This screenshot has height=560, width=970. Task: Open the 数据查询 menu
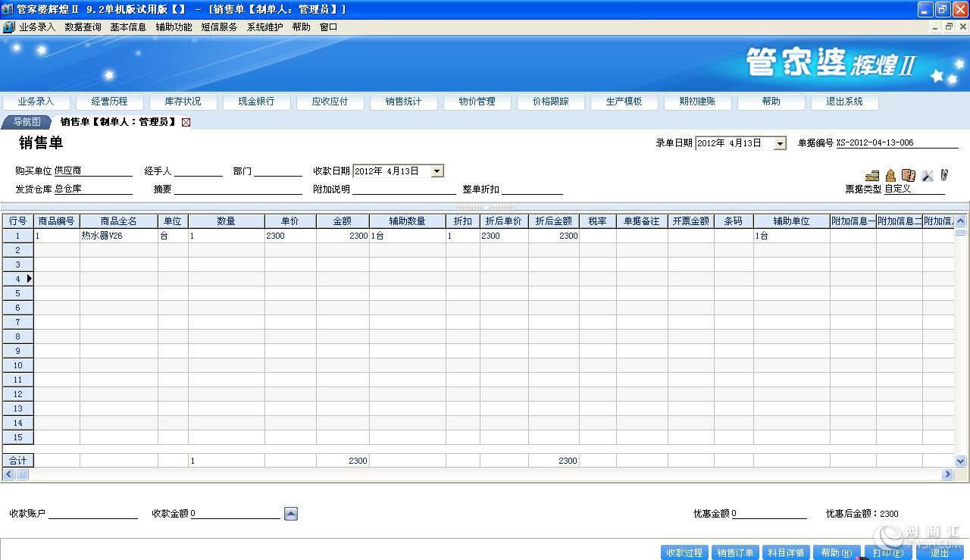tap(83, 27)
